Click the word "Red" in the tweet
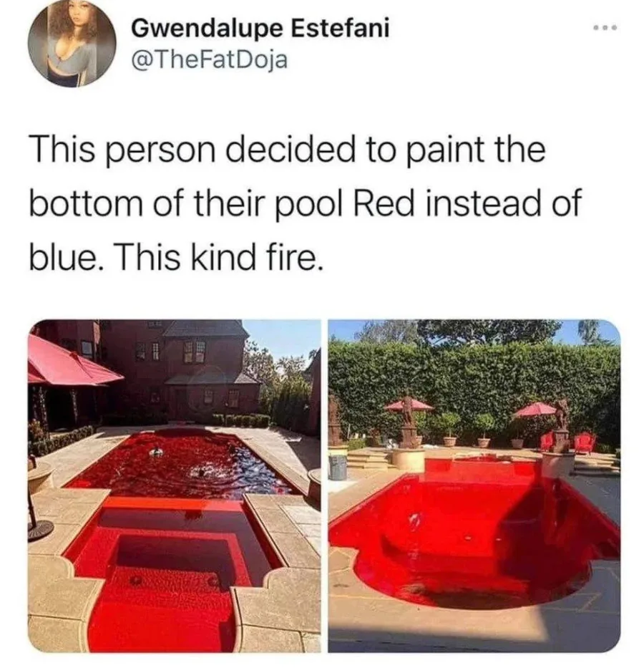Image resolution: width=644 pixels, height=668 pixels. [382, 203]
